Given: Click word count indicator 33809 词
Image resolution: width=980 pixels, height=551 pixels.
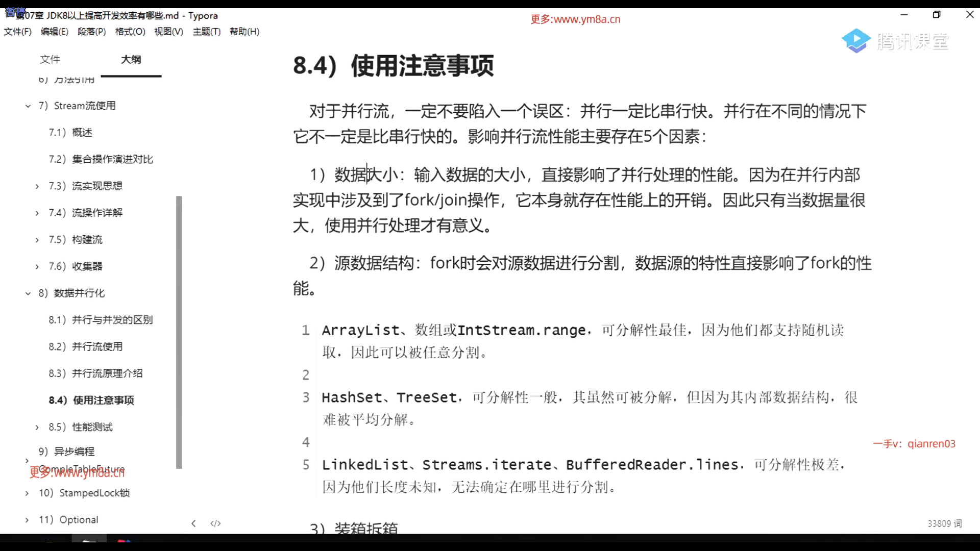Looking at the screenshot, I should (x=944, y=523).
